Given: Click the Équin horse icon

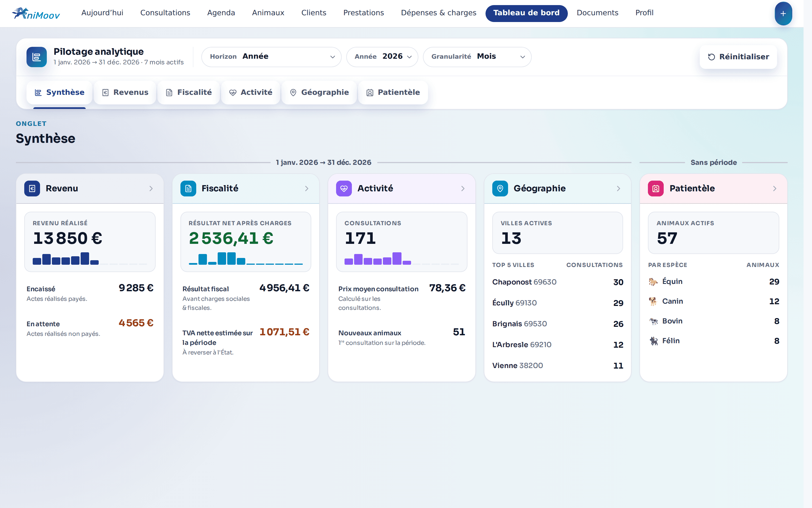Looking at the screenshot, I should click(x=653, y=282).
